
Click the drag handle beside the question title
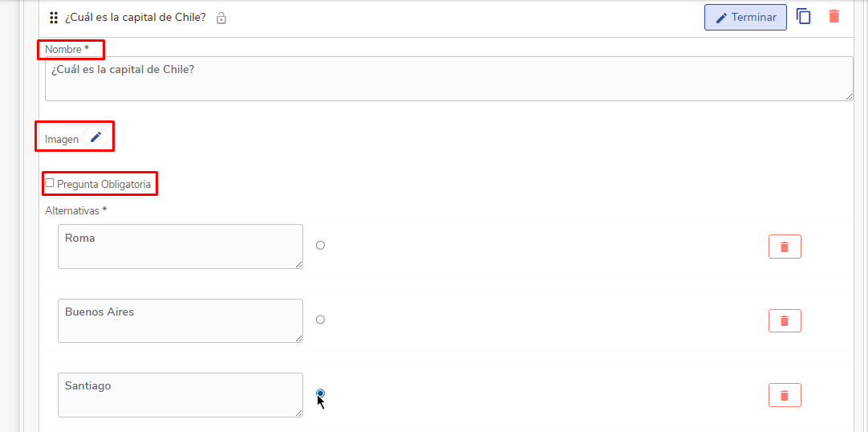[54, 18]
